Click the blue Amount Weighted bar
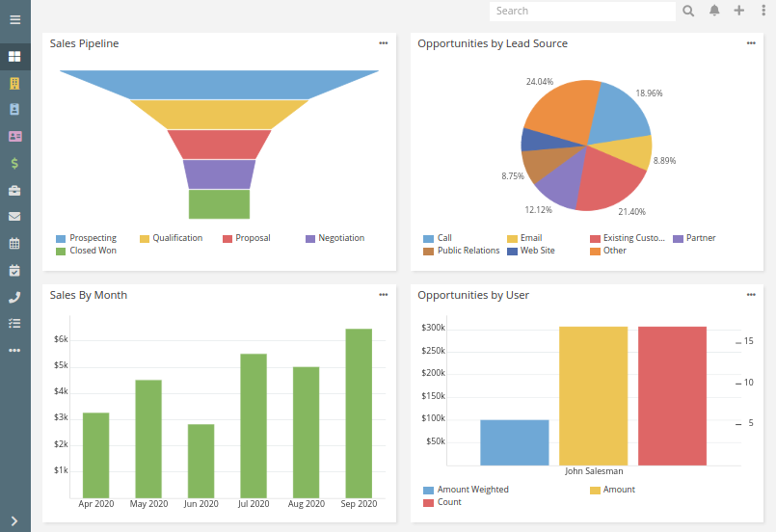Screen dimensions: 776x532 pos(515,442)
